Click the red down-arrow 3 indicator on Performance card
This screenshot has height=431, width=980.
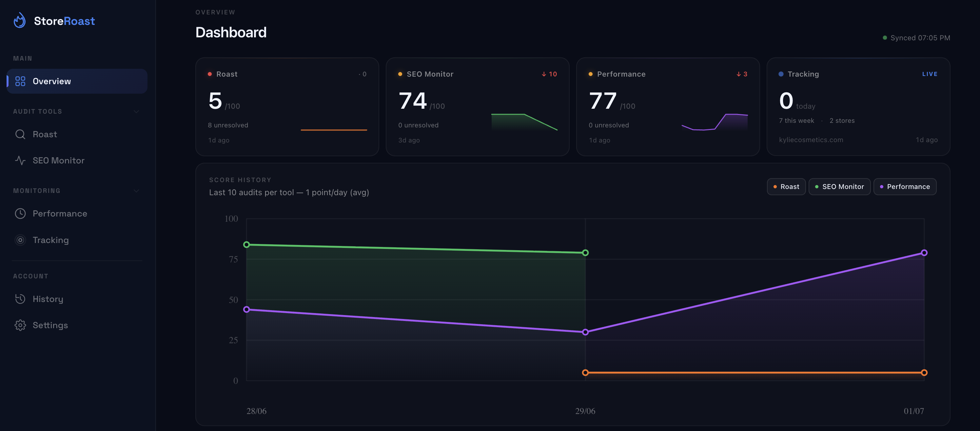point(742,74)
